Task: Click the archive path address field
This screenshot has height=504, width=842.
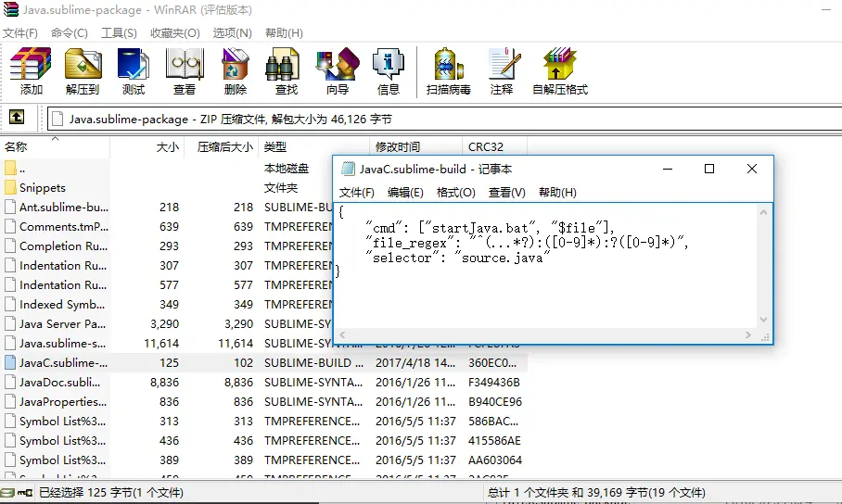Action: [x=444, y=119]
